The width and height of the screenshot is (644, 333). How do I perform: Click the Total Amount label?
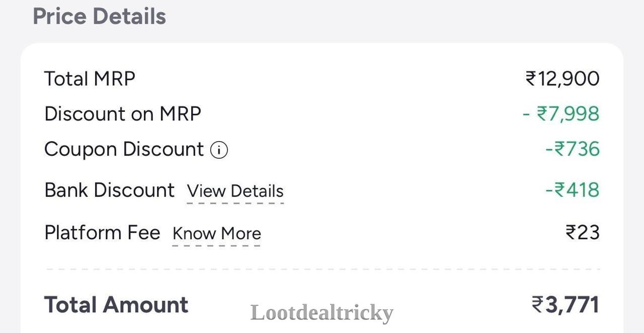pos(116,305)
